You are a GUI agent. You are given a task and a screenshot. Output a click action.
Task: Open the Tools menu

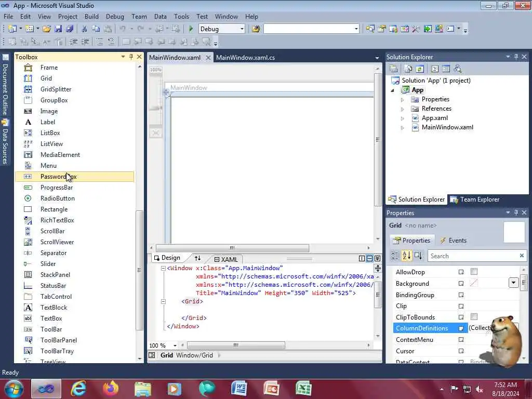coord(181,16)
